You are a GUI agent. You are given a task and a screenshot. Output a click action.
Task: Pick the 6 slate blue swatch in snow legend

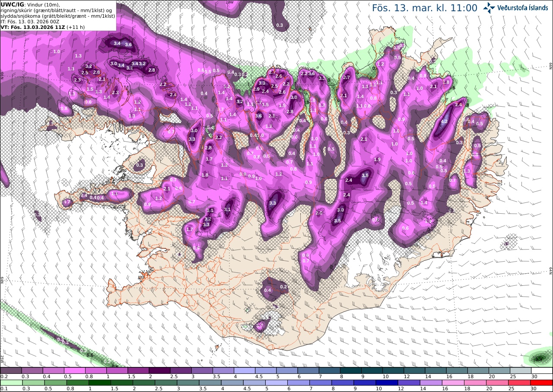pyautogui.click(x=308, y=370)
